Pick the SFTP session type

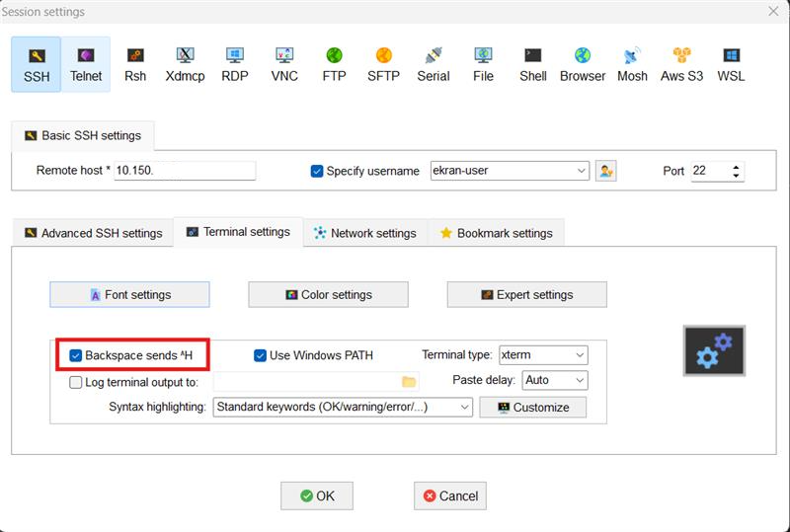click(x=383, y=64)
